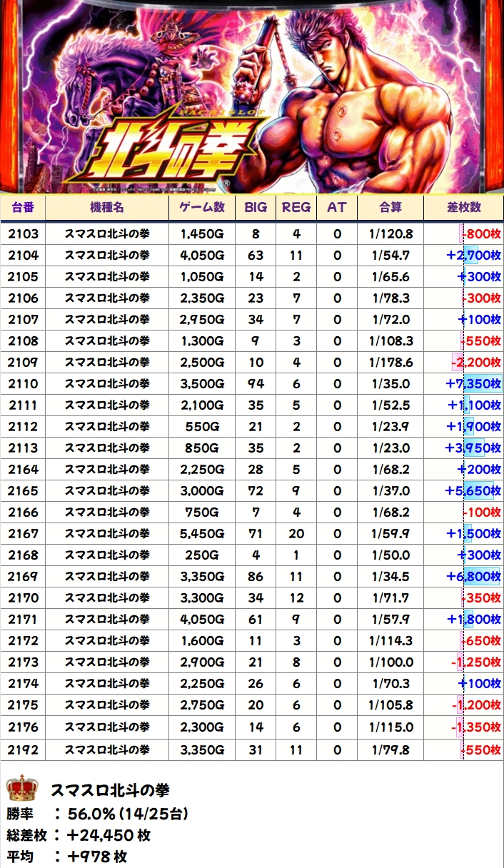Select machine number 2176
This screenshot has height=868, width=504.
(24, 727)
